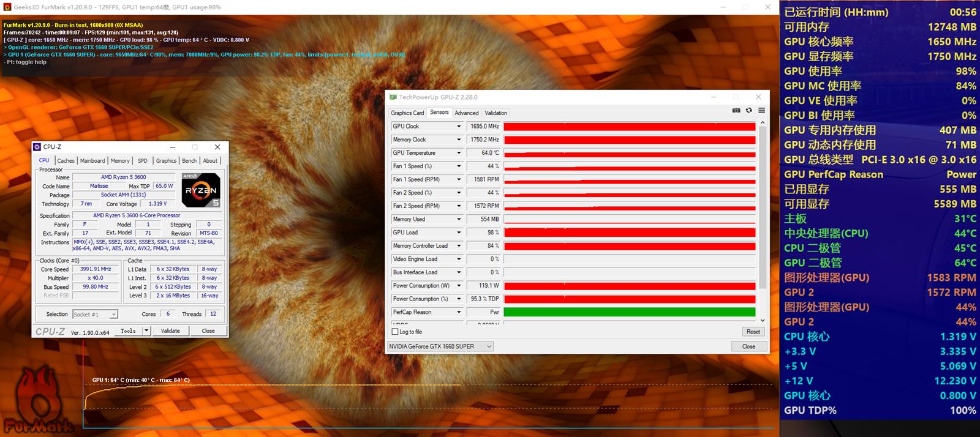Click GPU PerfCap Reason row in overlay panel
Image resolution: width=980 pixels, height=437 pixels.
[x=880, y=174]
